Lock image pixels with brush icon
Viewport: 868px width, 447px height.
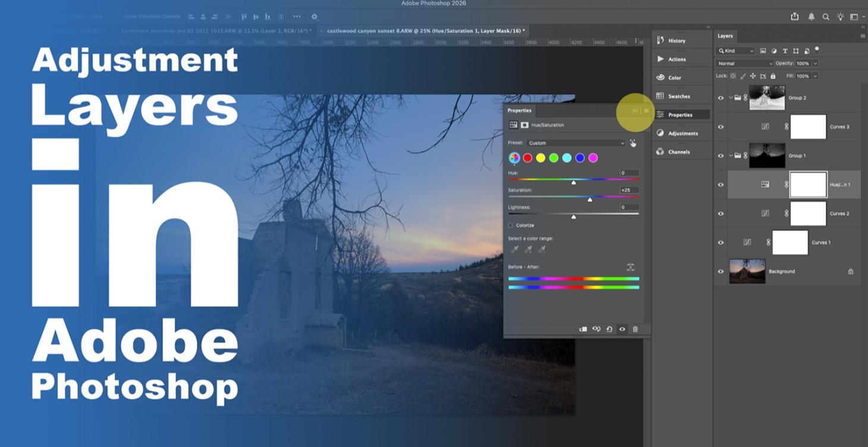click(743, 76)
